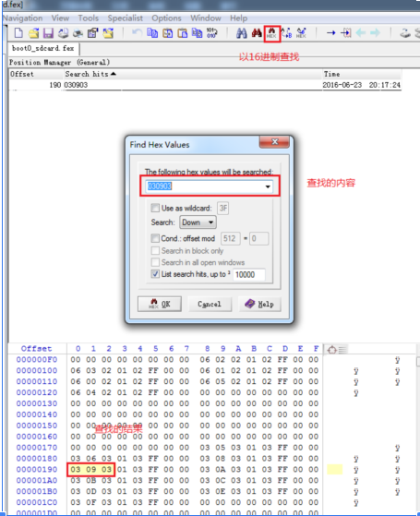Enable the Cond.: offset mod checkbox
Screen dimensions: 420x516
[x=155, y=238]
